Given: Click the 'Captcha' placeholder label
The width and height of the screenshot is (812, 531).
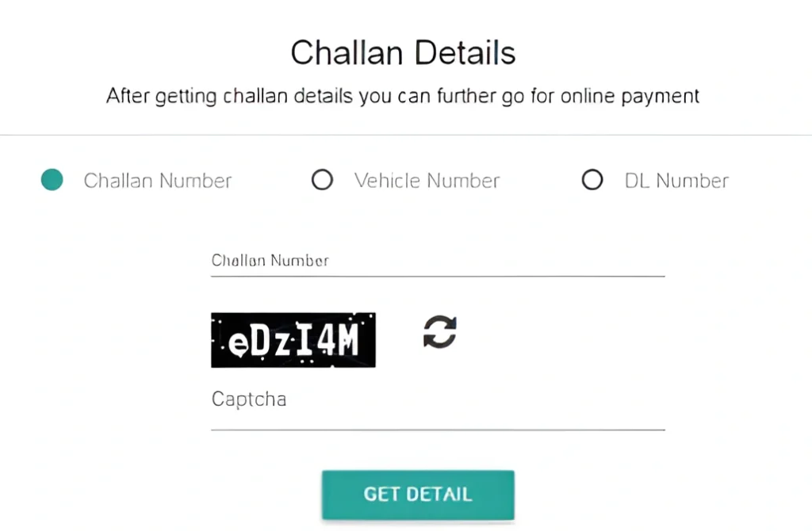Looking at the screenshot, I should (248, 399).
